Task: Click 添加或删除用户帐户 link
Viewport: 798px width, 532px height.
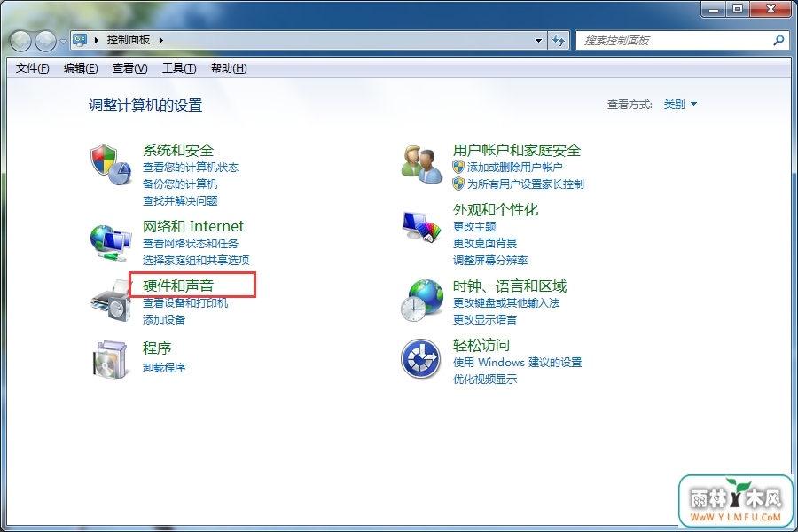Action: pos(514,167)
